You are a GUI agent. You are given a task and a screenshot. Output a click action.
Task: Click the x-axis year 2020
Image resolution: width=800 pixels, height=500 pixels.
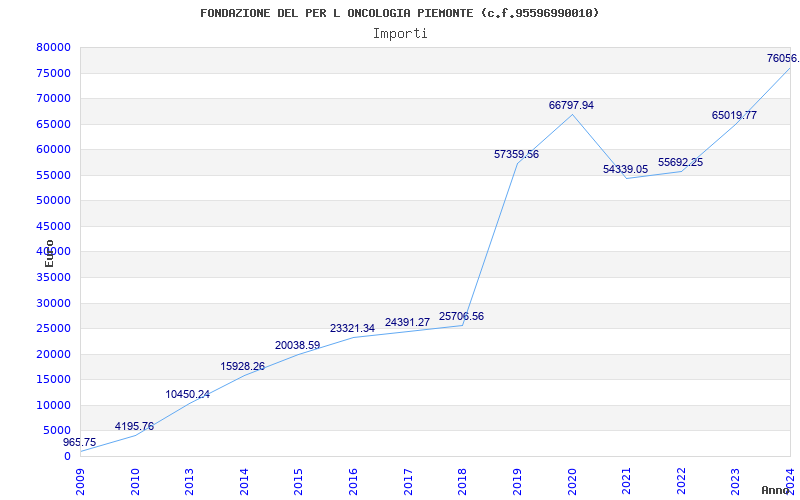571,482
